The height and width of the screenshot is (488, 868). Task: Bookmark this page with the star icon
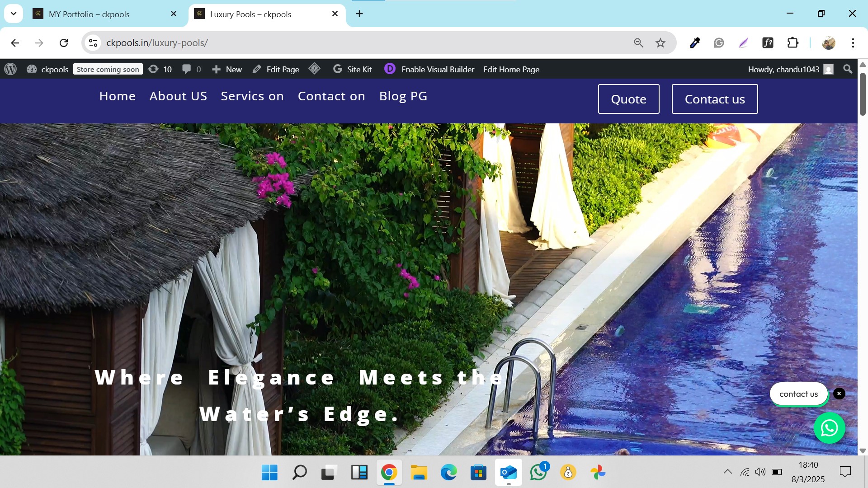(x=660, y=43)
